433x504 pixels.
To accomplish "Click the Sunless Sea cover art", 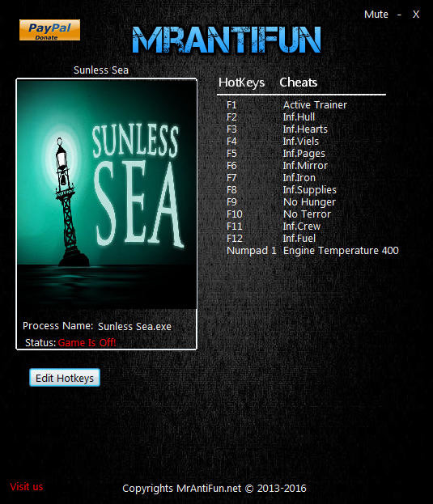I will pos(107,194).
